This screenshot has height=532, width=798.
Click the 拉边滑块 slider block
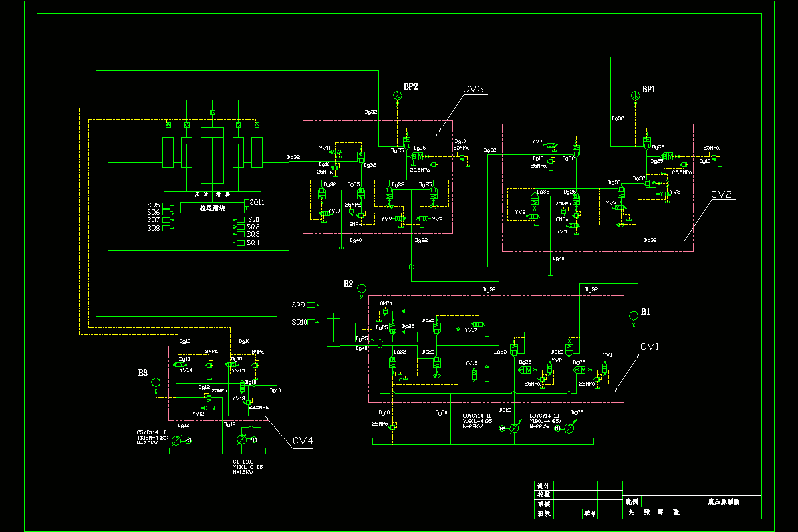tap(212, 208)
